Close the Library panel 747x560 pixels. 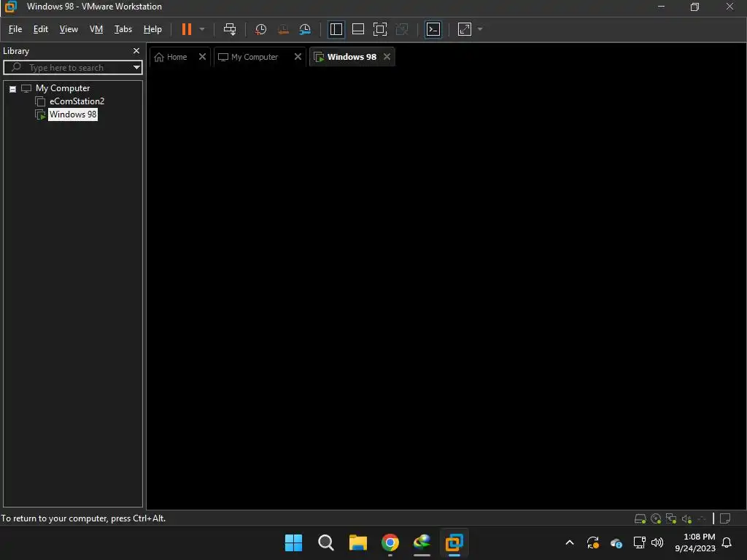click(x=136, y=51)
